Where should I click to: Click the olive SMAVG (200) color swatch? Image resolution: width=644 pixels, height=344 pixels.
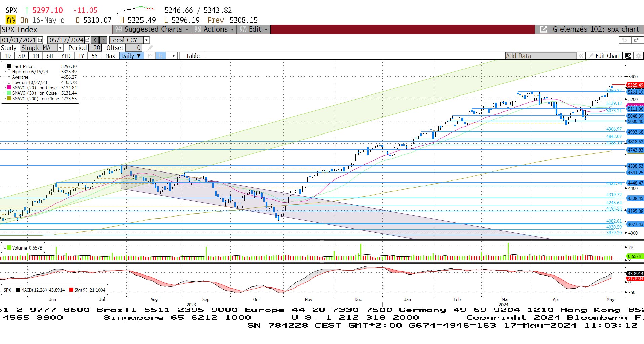tap(9, 99)
